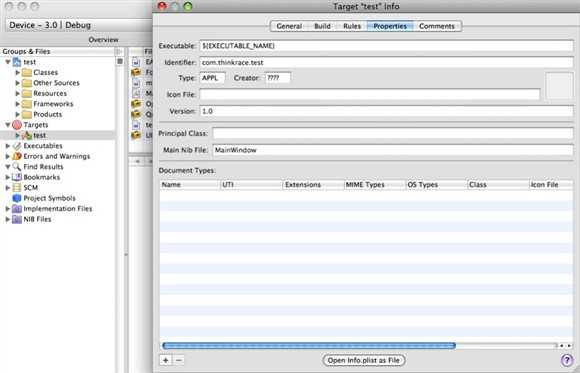The height and width of the screenshot is (373, 580).
Task: Collapse the Targets group
Action: click(8, 125)
